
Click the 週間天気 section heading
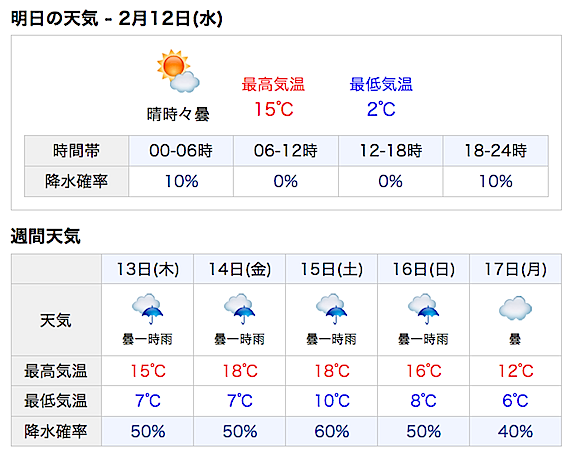(x=46, y=236)
